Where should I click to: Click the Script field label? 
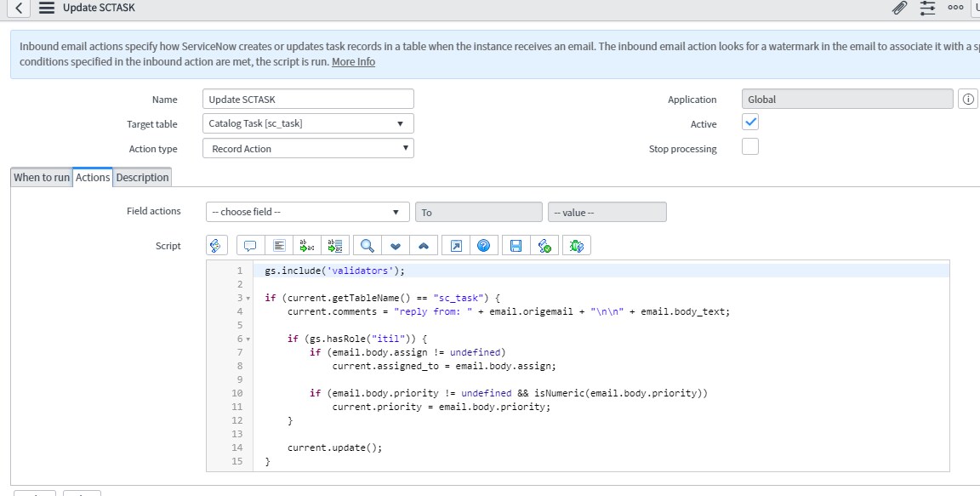168,246
